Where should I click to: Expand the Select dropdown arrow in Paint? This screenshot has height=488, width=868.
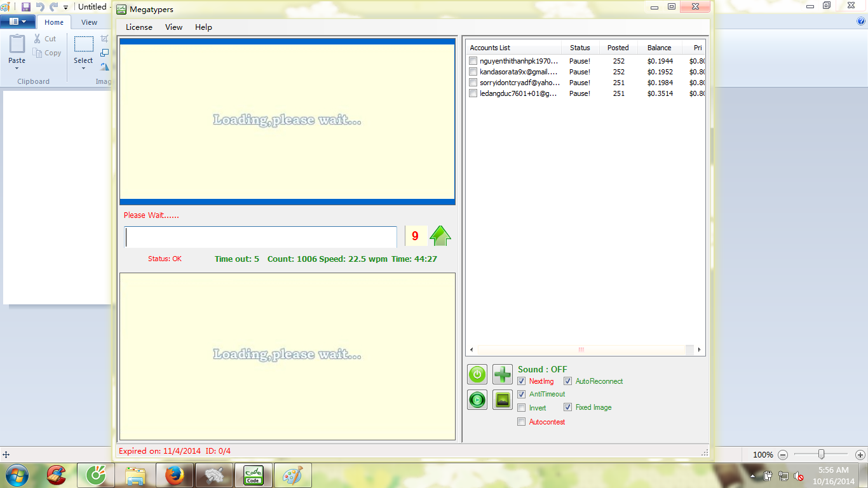click(x=83, y=68)
